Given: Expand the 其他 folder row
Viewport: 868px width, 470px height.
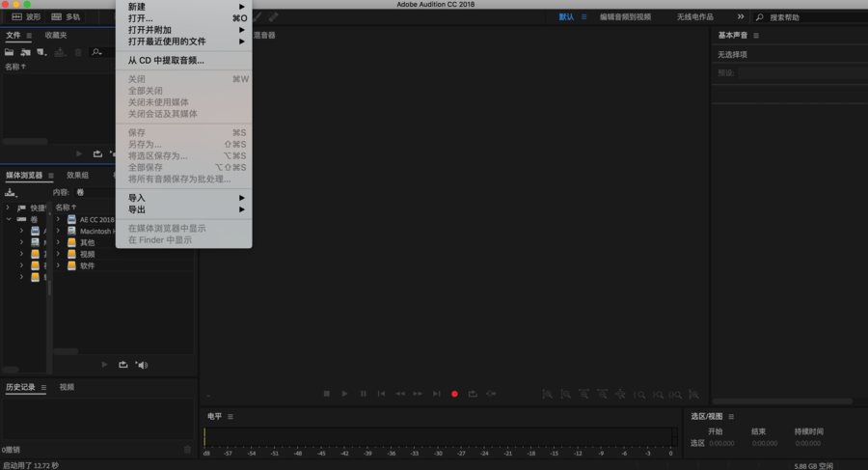Looking at the screenshot, I should (x=58, y=243).
